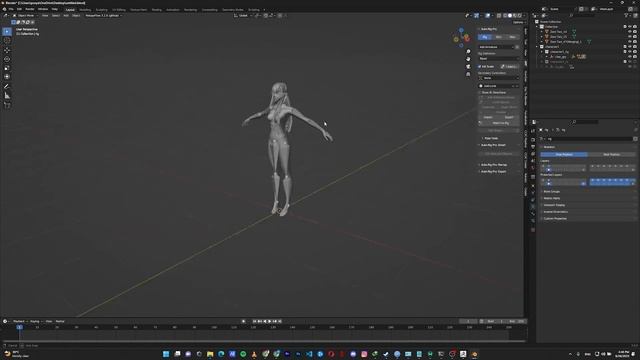Select the Move tool
This screenshot has width=640, height=360.
click(7, 50)
